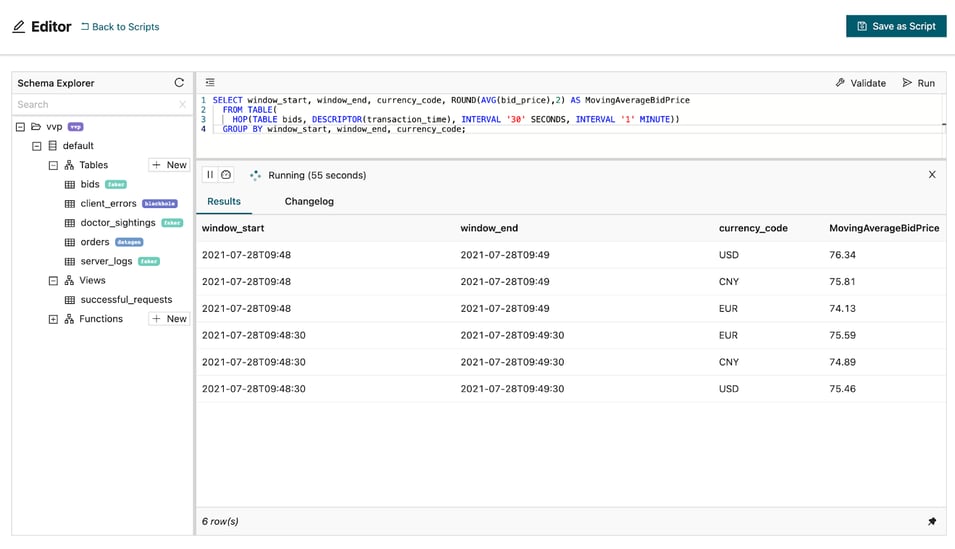Select the Results tab
955x549 pixels.
pyautogui.click(x=224, y=201)
